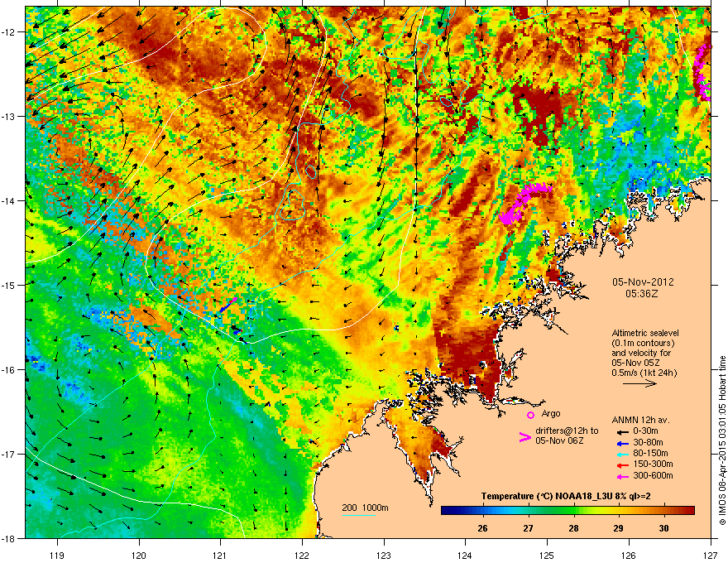Click the '200 1000m' bathymetry label
The image size is (728, 563).
click(x=365, y=508)
